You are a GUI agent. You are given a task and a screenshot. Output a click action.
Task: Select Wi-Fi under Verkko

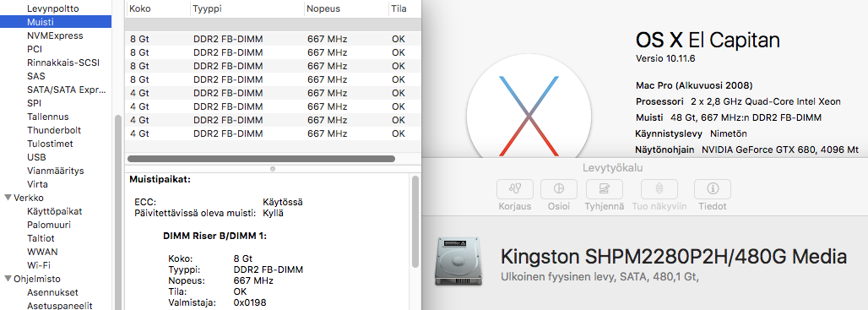coord(38,265)
